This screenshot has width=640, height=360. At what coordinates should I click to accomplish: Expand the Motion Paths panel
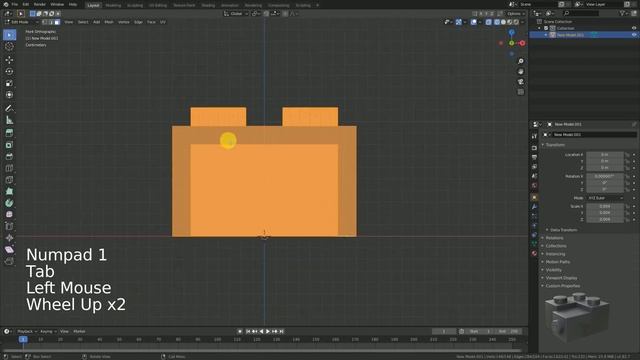pos(557,262)
